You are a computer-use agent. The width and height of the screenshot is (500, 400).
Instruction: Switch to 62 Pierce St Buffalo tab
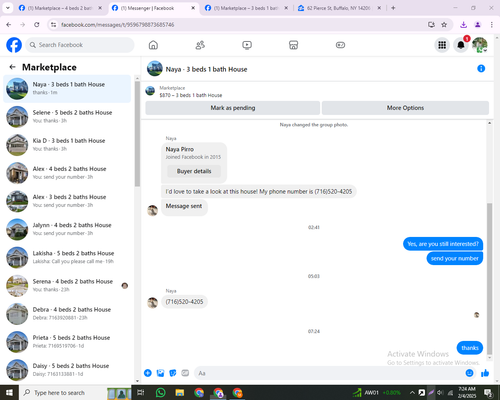pyautogui.click(x=339, y=8)
